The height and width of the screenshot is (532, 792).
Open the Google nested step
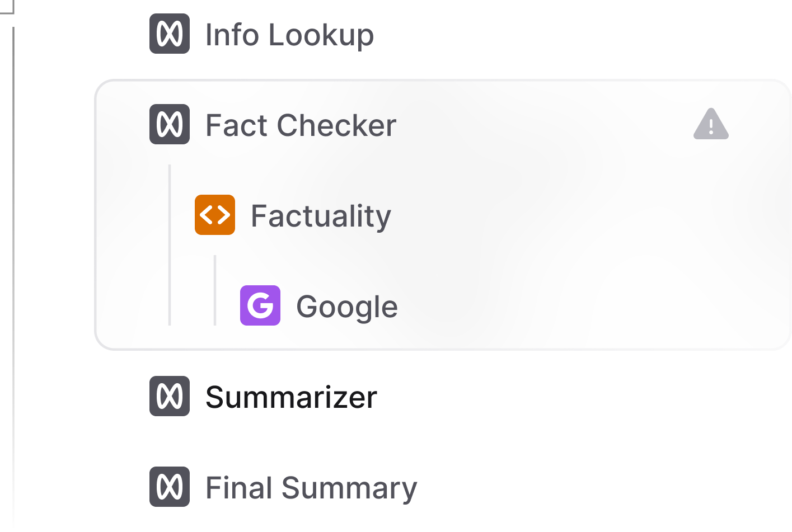tap(347, 307)
